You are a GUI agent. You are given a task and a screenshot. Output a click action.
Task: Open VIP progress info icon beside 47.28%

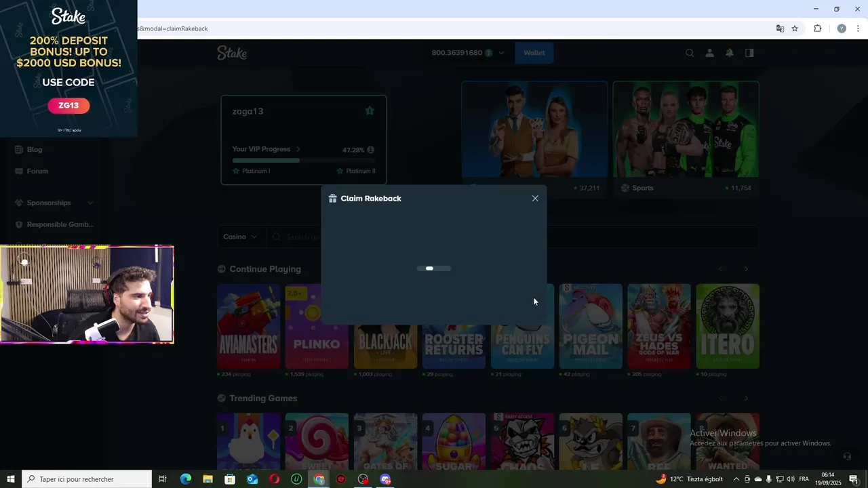[370, 150]
